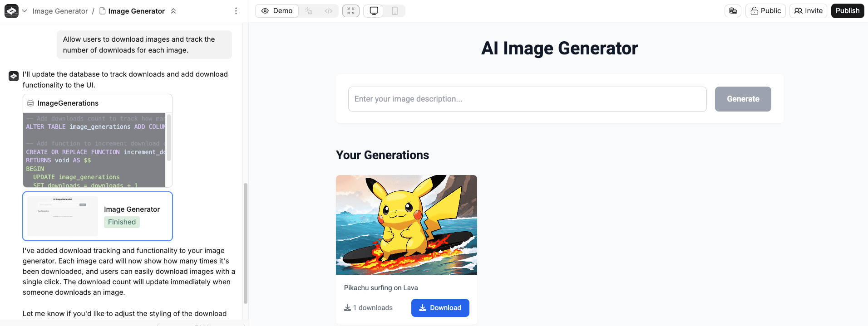Image resolution: width=868 pixels, height=326 pixels.
Task: Collapse panel with double chevron icon
Action: tap(173, 11)
